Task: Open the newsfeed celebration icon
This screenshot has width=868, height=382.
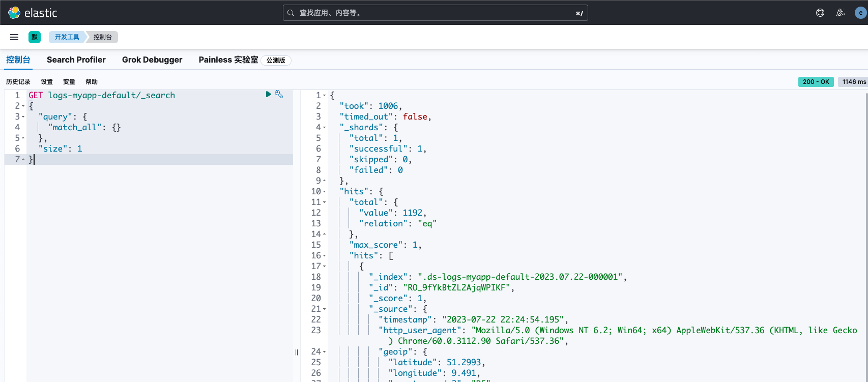Action: click(x=841, y=13)
